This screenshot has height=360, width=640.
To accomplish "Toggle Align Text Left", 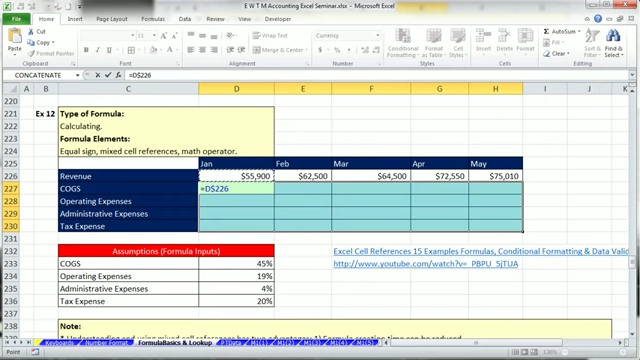I will (x=191, y=50).
